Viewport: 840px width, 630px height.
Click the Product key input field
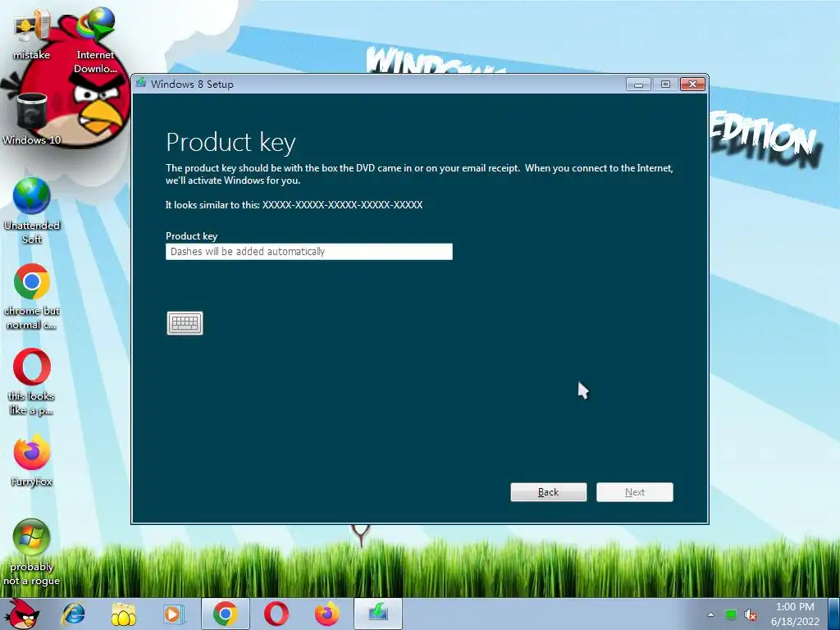pos(309,251)
